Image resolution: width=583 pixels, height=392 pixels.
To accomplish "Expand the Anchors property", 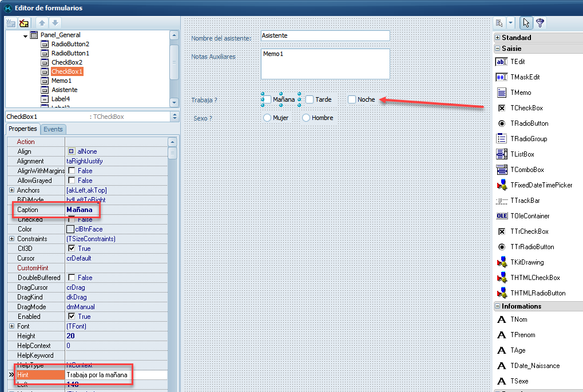I will click(11, 190).
